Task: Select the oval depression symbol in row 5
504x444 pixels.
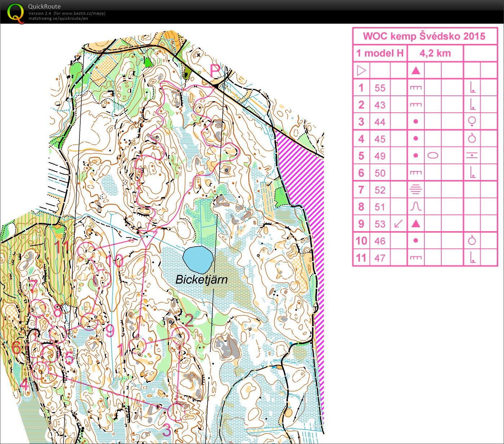Action: (x=433, y=156)
